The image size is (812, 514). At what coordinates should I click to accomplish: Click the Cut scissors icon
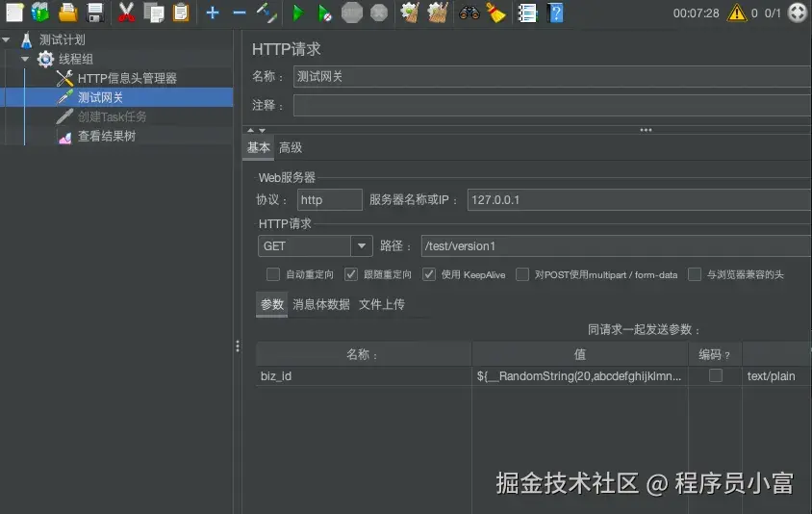[126, 13]
